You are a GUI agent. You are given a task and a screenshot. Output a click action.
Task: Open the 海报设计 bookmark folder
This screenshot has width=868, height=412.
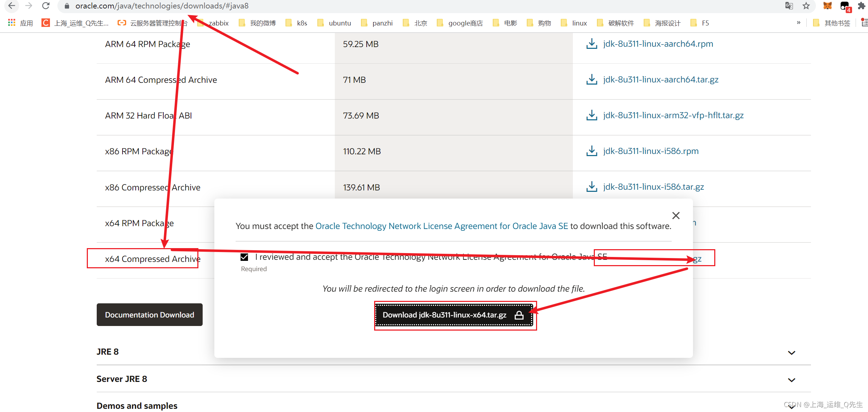[x=662, y=23]
